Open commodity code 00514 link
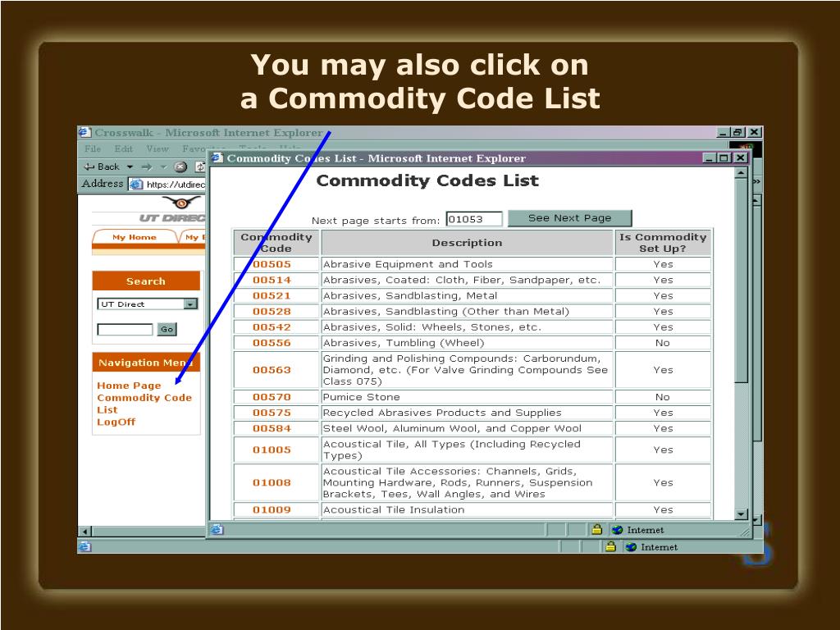 pyautogui.click(x=272, y=280)
